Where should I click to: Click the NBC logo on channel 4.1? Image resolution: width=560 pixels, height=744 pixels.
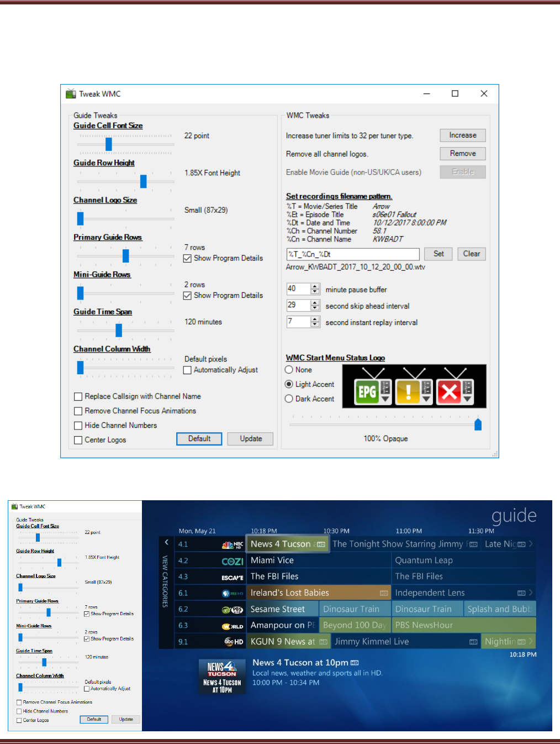coord(233,544)
